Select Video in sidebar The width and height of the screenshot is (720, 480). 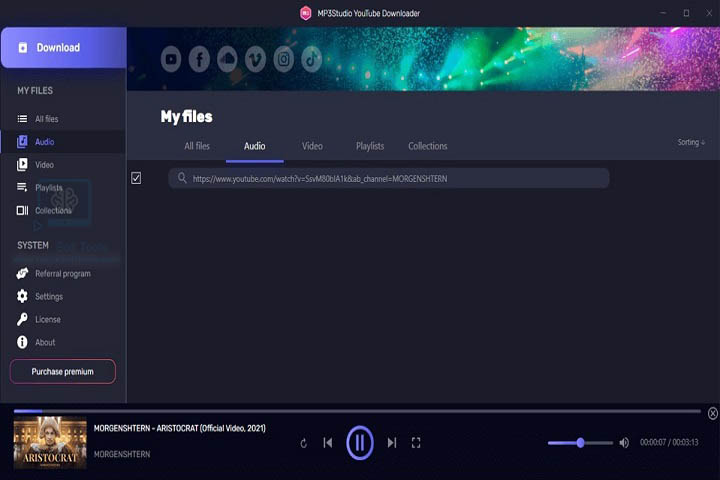[63, 165]
